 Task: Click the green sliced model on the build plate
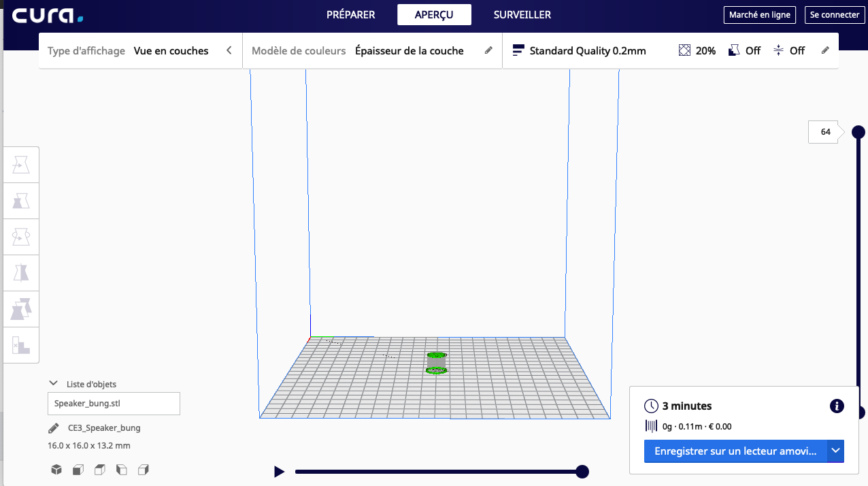coord(437,363)
